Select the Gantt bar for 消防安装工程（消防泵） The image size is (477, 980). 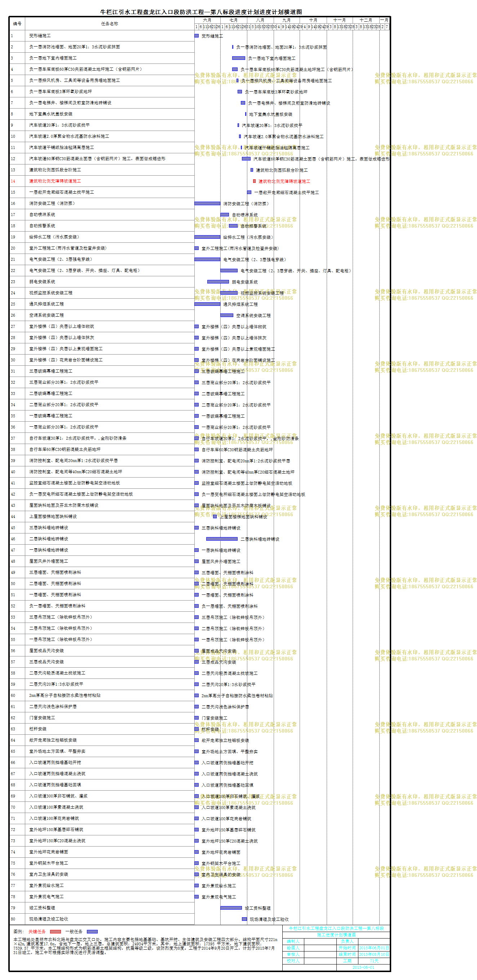click(207, 203)
